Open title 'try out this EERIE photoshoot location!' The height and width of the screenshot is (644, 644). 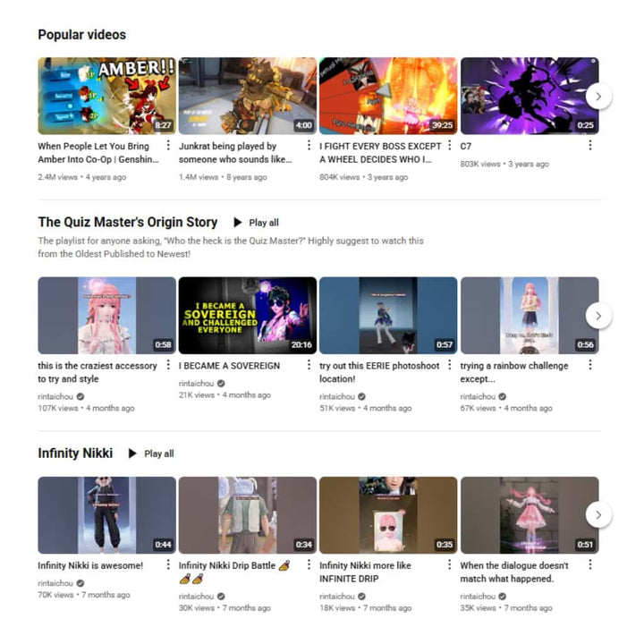(x=379, y=372)
